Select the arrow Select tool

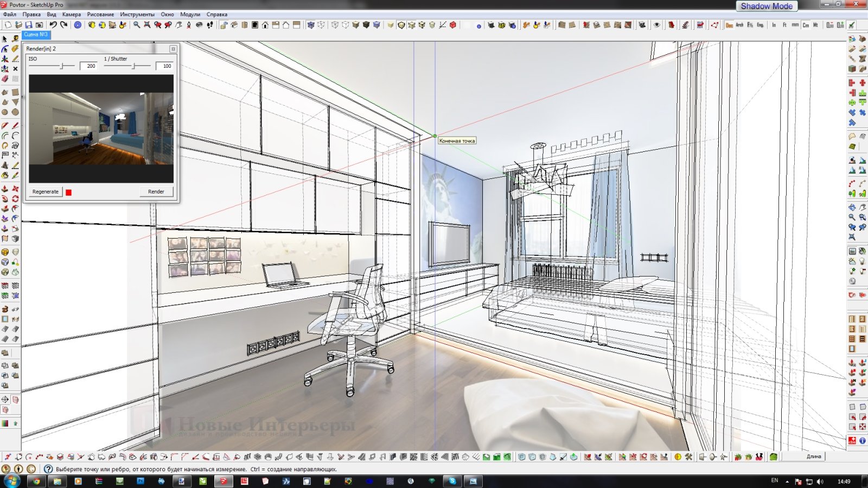(x=5, y=39)
